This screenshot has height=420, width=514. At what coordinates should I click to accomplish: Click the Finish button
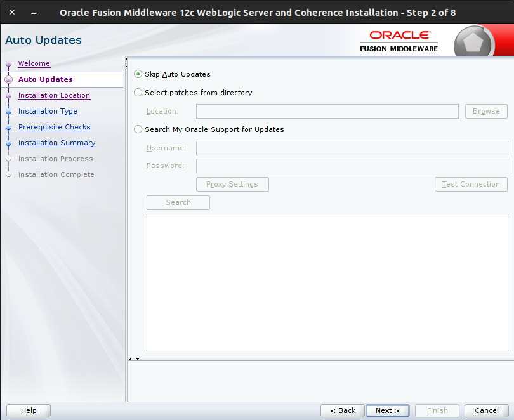437,410
